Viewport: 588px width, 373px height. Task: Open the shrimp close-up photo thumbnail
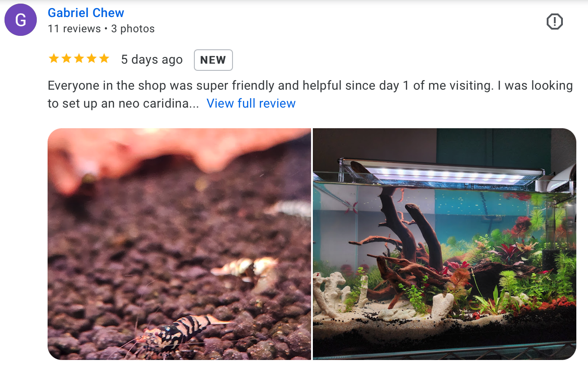point(179,244)
